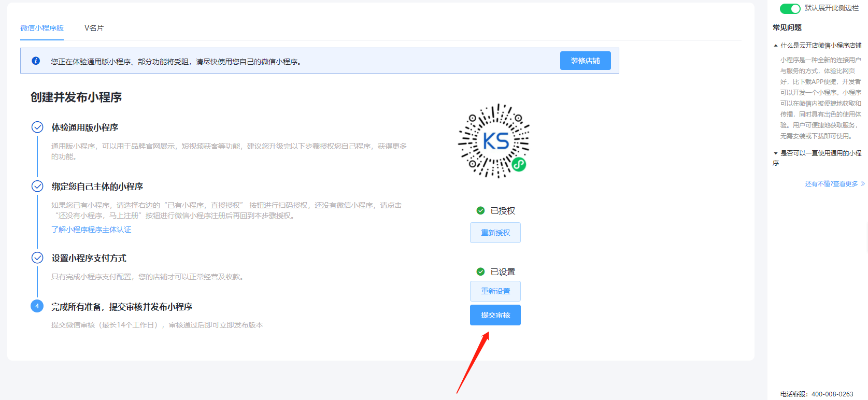
Task: Click the step 4 circle icon
Action: click(x=37, y=306)
